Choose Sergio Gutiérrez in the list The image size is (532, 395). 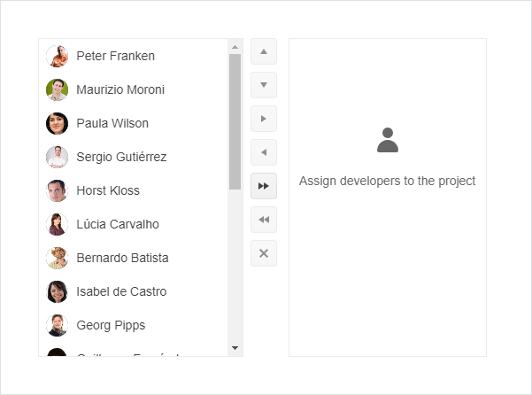coord(134,157)
